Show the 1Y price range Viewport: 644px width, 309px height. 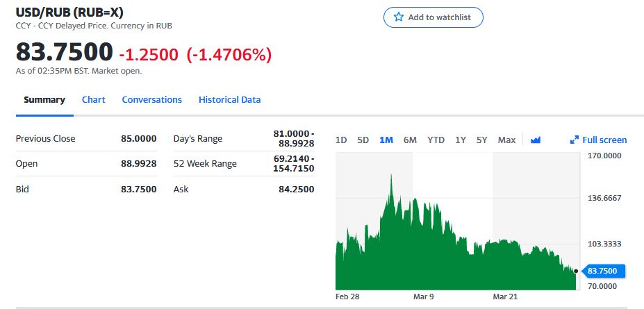(x=461, y=140)
